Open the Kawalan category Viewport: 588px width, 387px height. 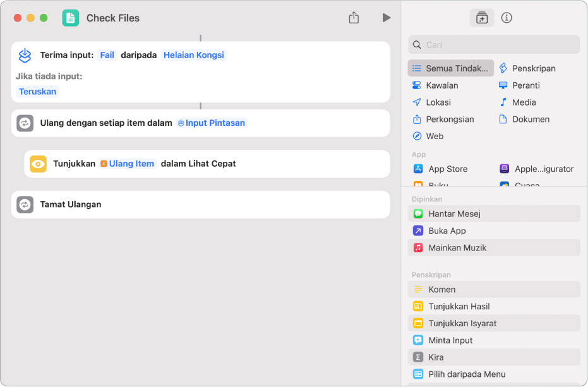point(435,85)
